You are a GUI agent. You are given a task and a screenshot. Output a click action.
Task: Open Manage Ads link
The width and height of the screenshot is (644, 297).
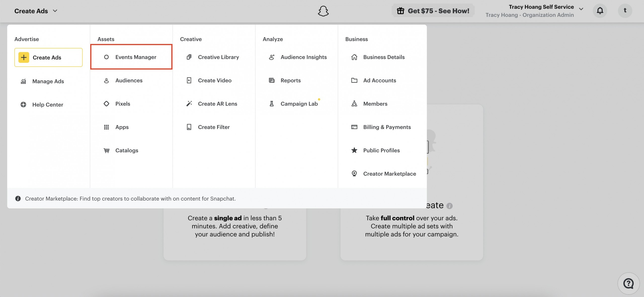[x=48, y=81]
